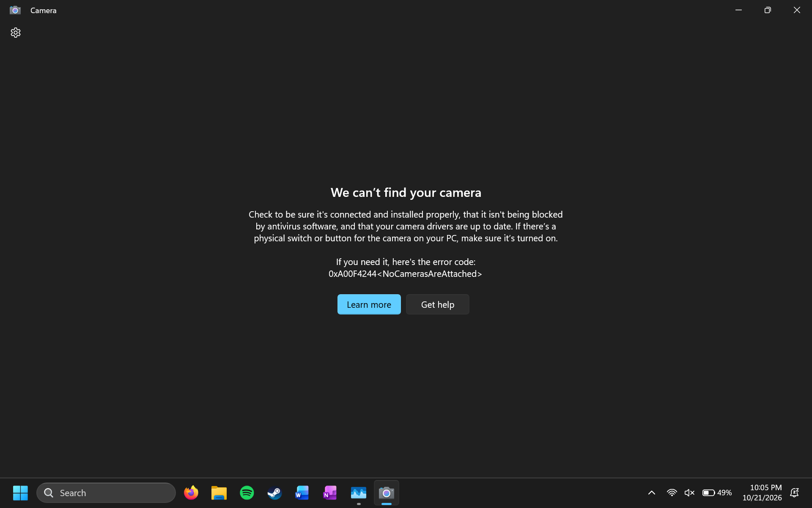Open battery status showing 49%
Viewport: 812px width, 508px height.
click(x=717, y=493)
